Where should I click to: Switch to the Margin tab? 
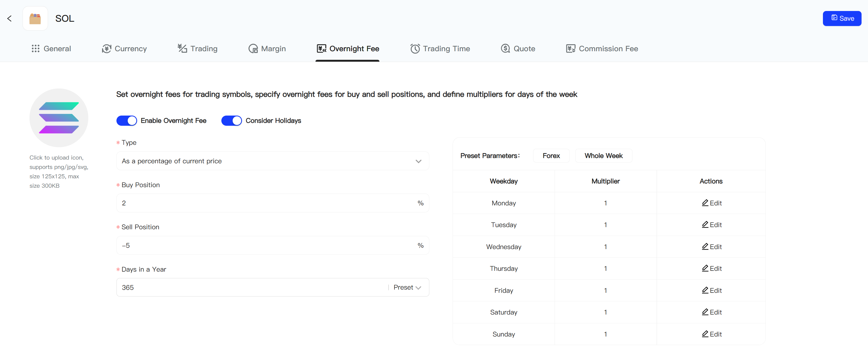[267, 49]
